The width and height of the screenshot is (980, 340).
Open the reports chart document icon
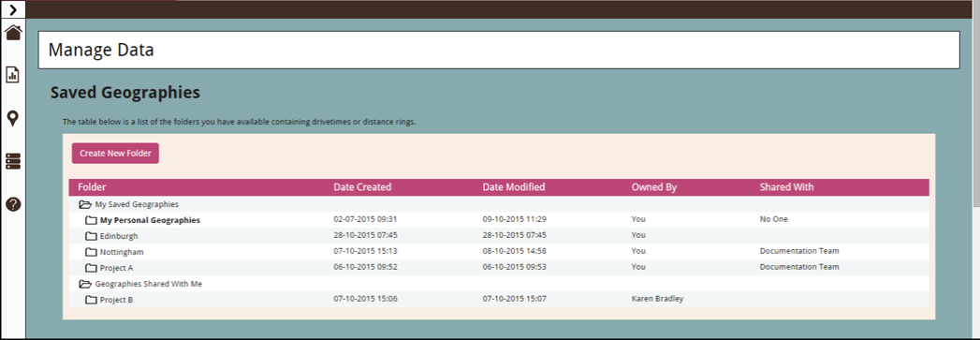[x=13, y=75]
